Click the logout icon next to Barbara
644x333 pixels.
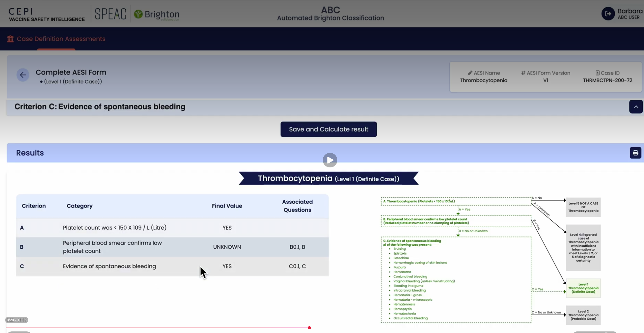point(608,14)
